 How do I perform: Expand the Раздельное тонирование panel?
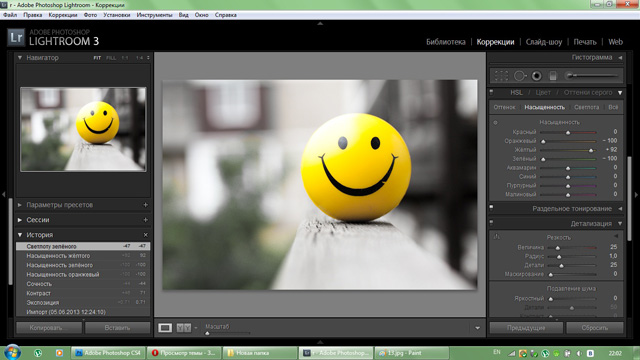click(620, 209)
